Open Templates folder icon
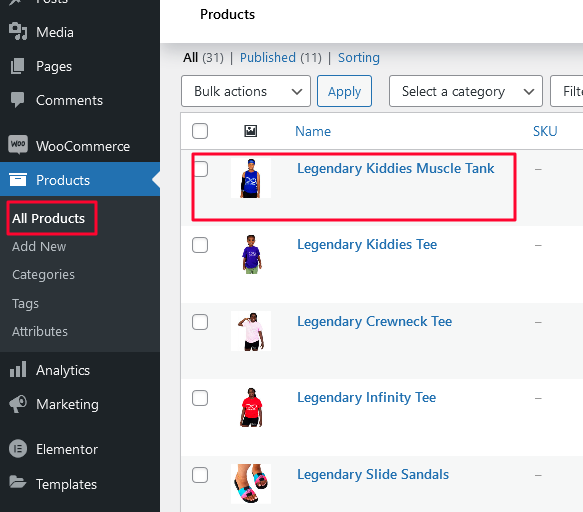583x512 pixels. pyautogui.click(x=18, y=482)
